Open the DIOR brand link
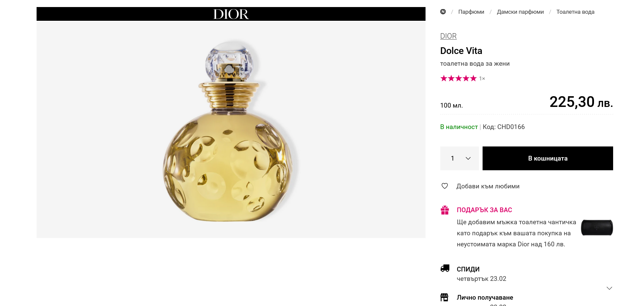This screenshot has height=306, width=644. tap(448, 36)
